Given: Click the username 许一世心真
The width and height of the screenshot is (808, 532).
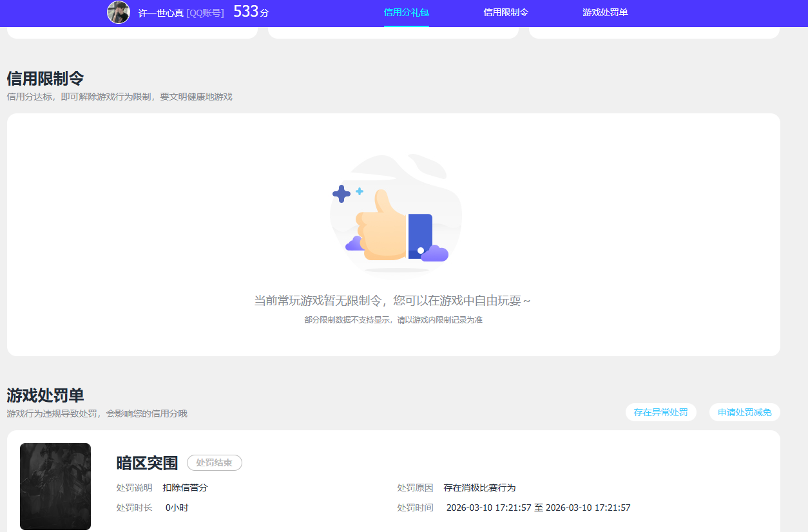Looking at the screenshot, I should pos(161,13).
